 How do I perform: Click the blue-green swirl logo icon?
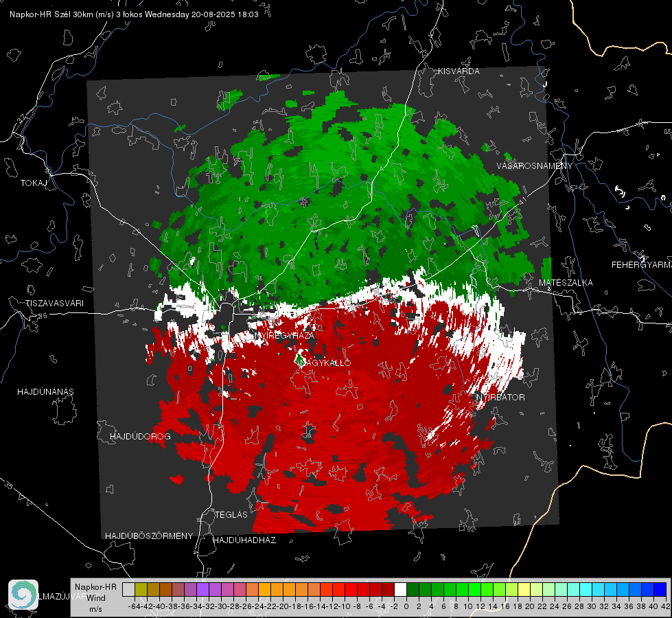pyautogui.click(x=23, y=595)
